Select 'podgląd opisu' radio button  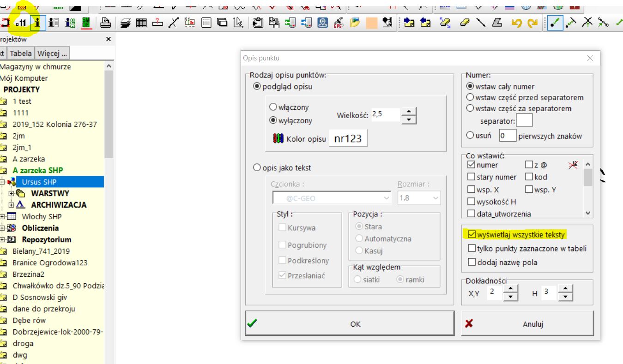tap(257, 86)
